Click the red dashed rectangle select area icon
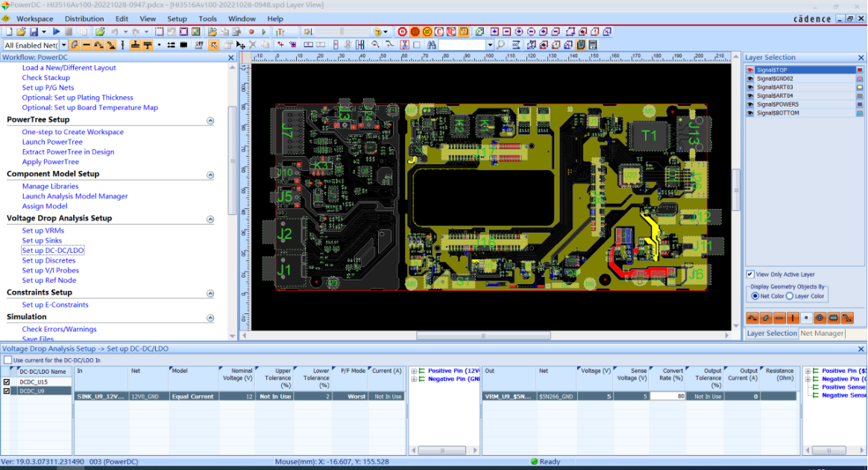 159,31
